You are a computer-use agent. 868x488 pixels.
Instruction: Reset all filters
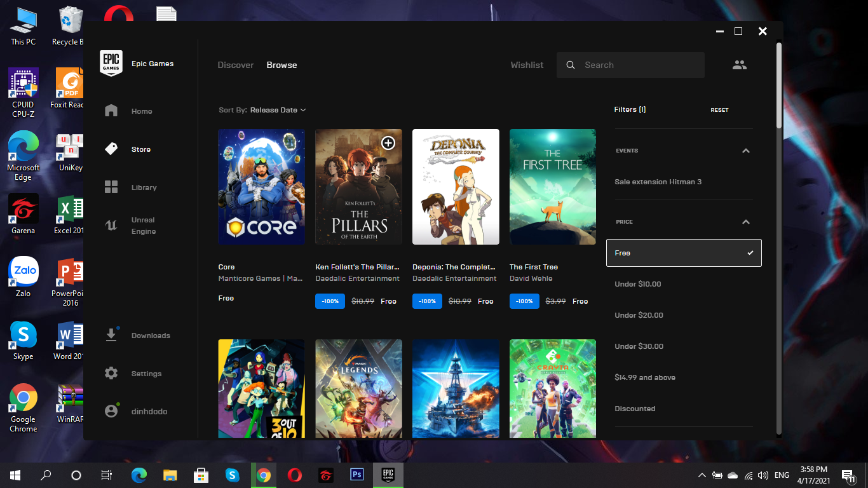click(x=719, y=110)
